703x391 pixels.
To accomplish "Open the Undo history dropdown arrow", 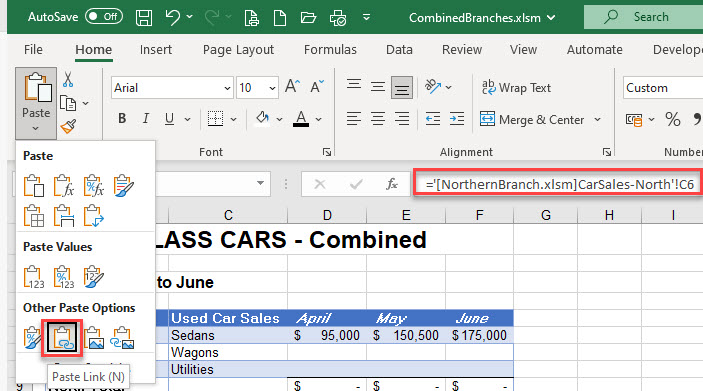I will [x=190, y=17].
